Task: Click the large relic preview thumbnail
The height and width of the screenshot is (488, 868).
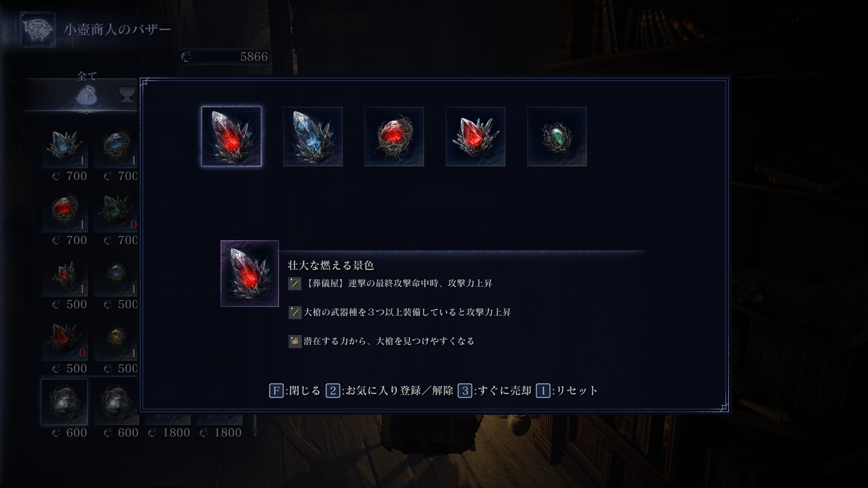Action: (250, 273)
